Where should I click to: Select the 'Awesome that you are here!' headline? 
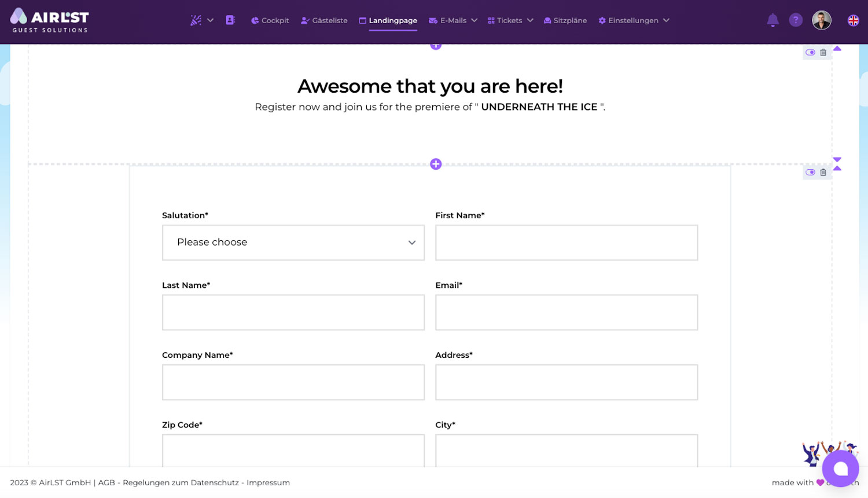(x=430, y=86)
